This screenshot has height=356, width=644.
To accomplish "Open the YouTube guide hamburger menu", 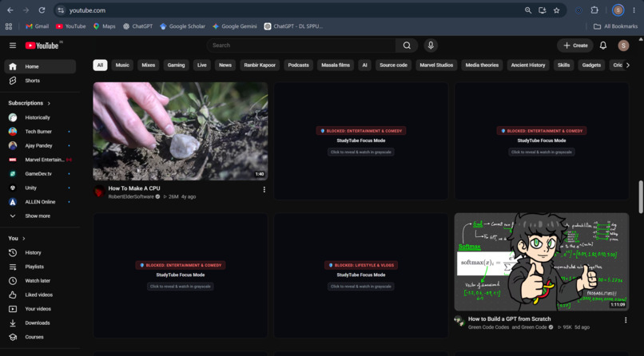I will (x=13, y=45).
